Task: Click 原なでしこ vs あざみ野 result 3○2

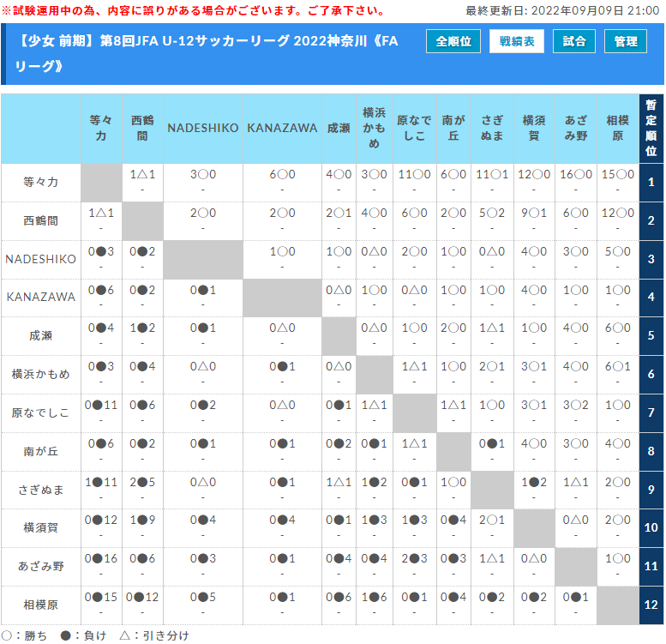Action: [x=576, y=406]
